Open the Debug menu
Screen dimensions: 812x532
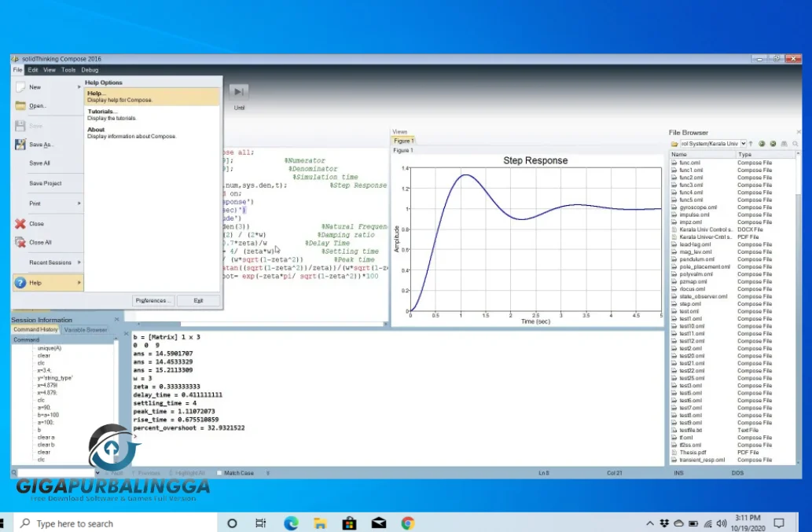tap(90, 70)
